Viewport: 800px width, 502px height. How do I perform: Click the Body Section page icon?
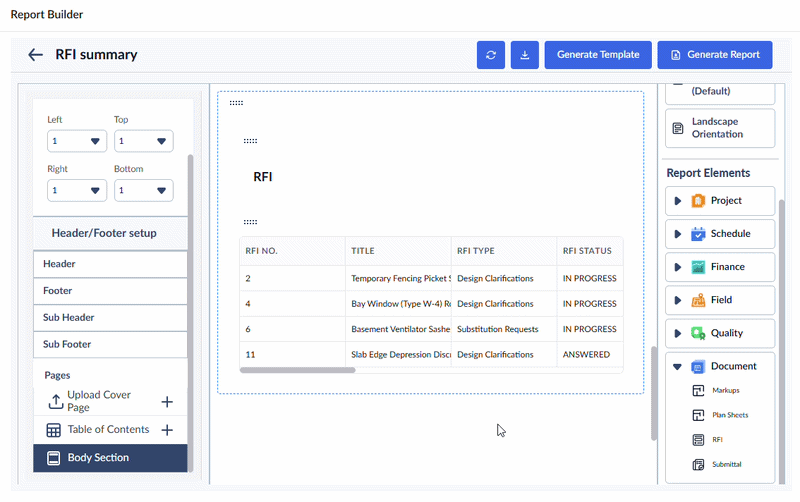coord(54,458)
